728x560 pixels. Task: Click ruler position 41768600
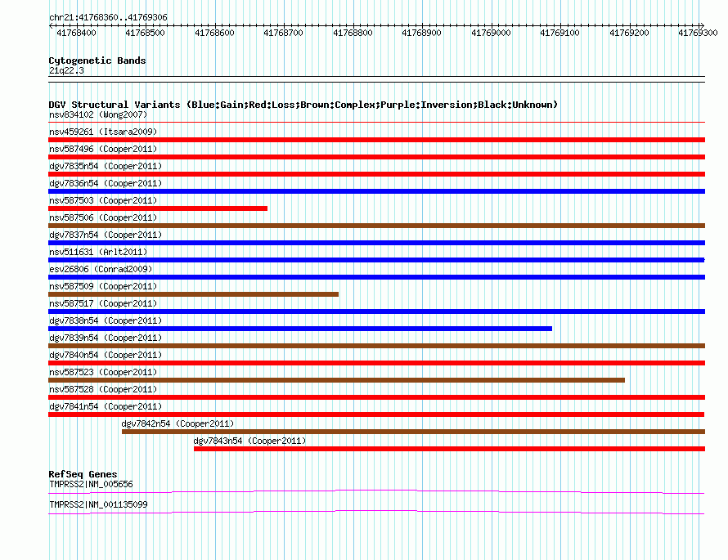(214, 33)
